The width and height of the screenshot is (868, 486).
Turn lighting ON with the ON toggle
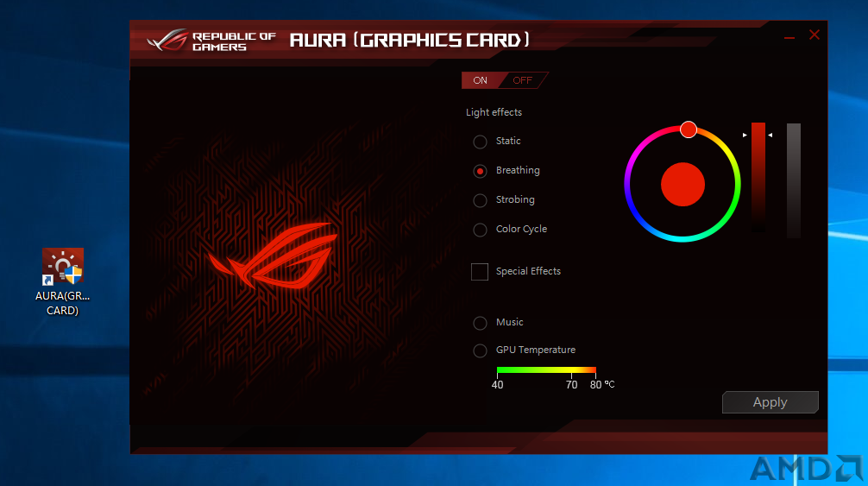(481, 80)
